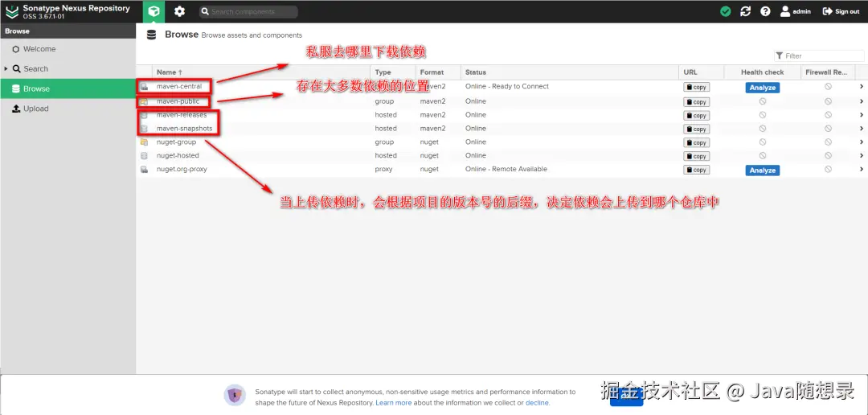The height and width of the screenshot is (415, 868).
Task: Click Sign out
Action: [x=841, y=11]
